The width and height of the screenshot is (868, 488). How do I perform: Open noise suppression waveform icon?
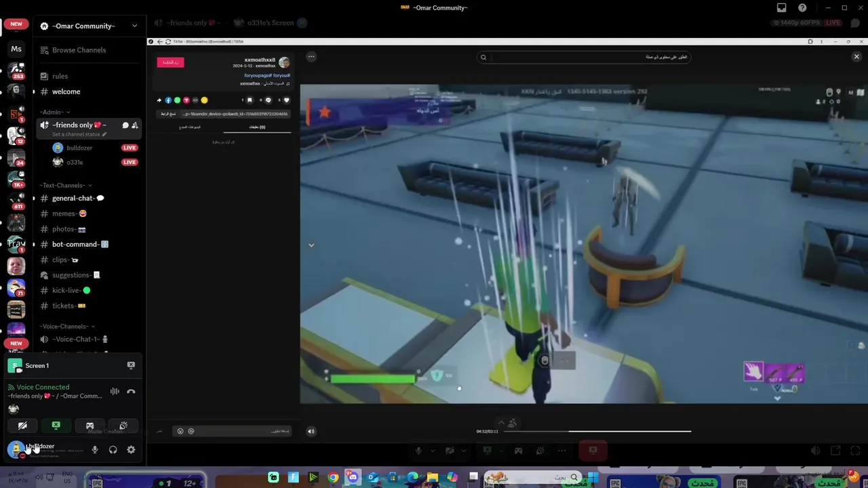[x=115, y=391]
